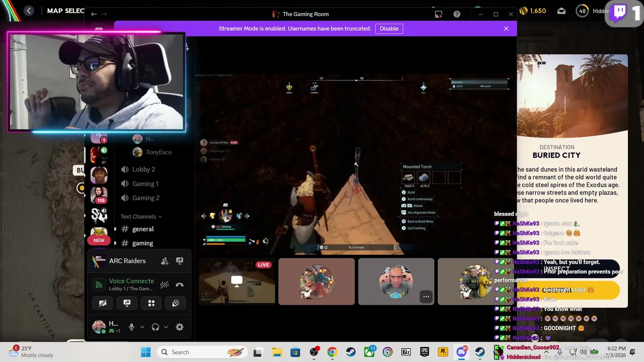
Task: Jump to NEW unread servers indicator
Action: click(99, 240)
